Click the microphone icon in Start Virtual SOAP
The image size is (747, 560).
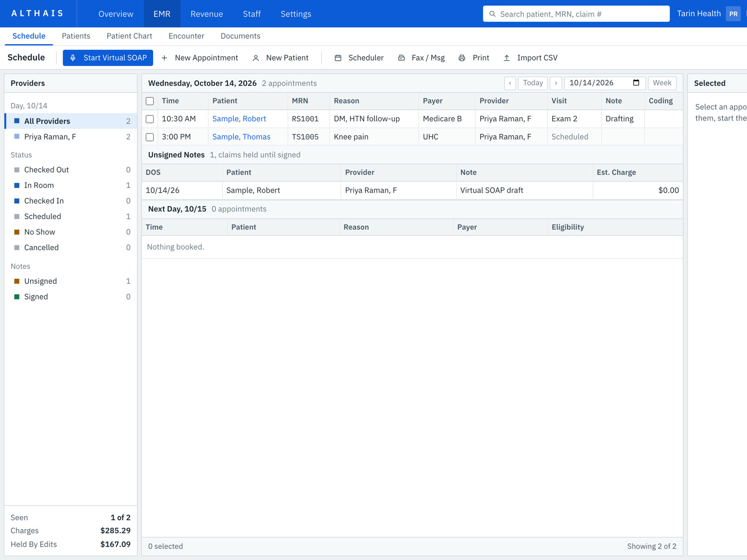click(73, 58)
